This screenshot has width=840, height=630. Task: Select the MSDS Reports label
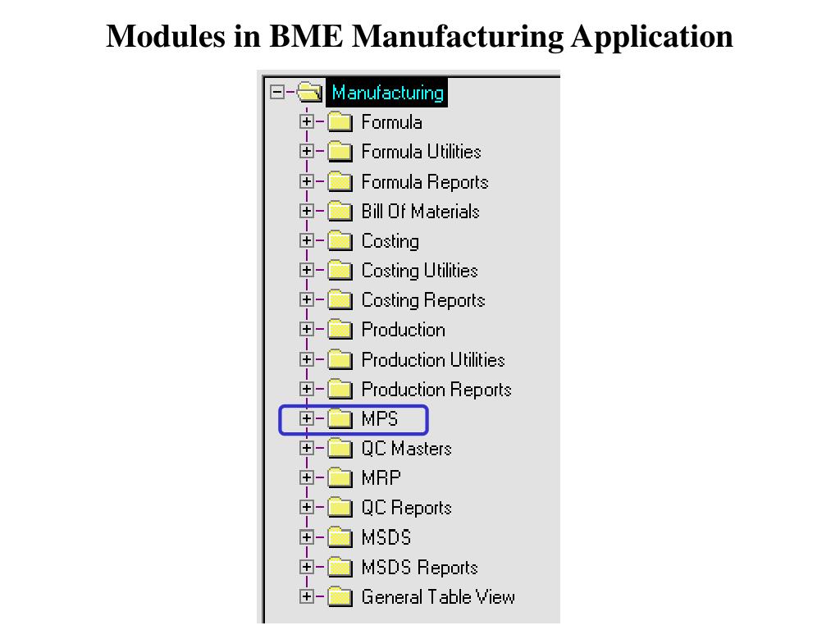[x=419, y=568]
